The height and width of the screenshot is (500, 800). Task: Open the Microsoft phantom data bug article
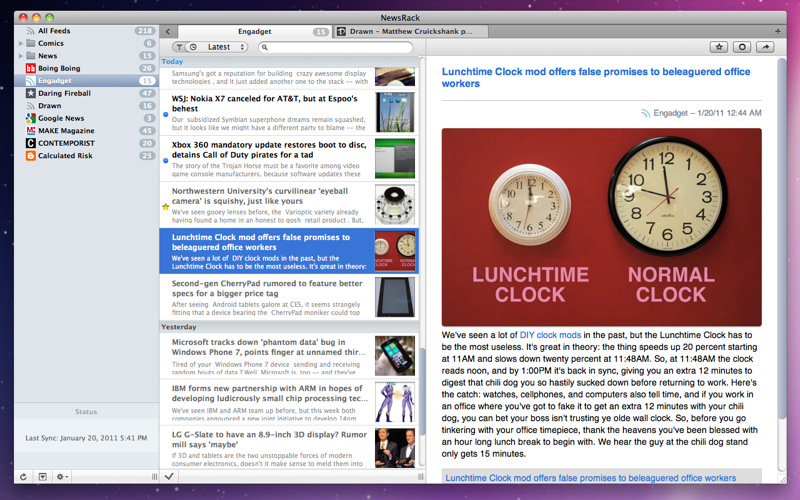coord(289,356)
